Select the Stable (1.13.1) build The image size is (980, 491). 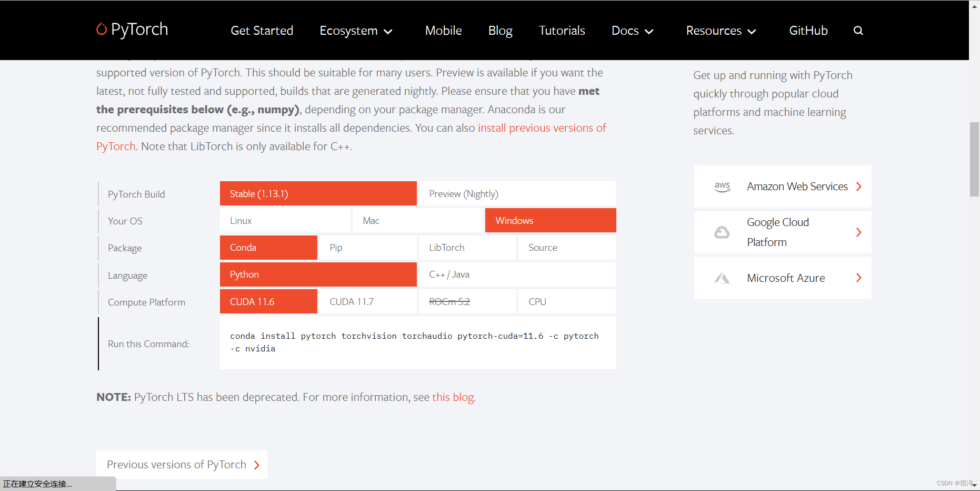pos(318,193)
